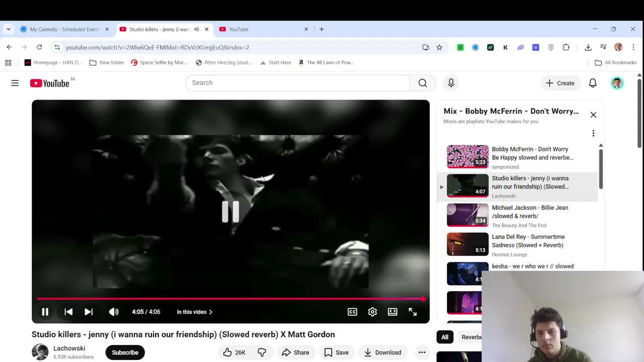
Task: Go to the previous video
Action: click(68, 312)
